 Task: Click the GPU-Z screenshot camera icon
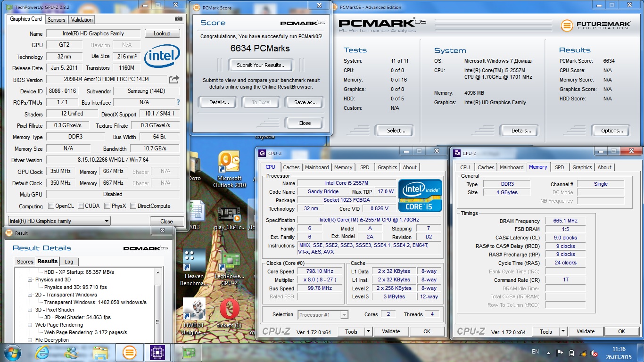coord(179,19)
